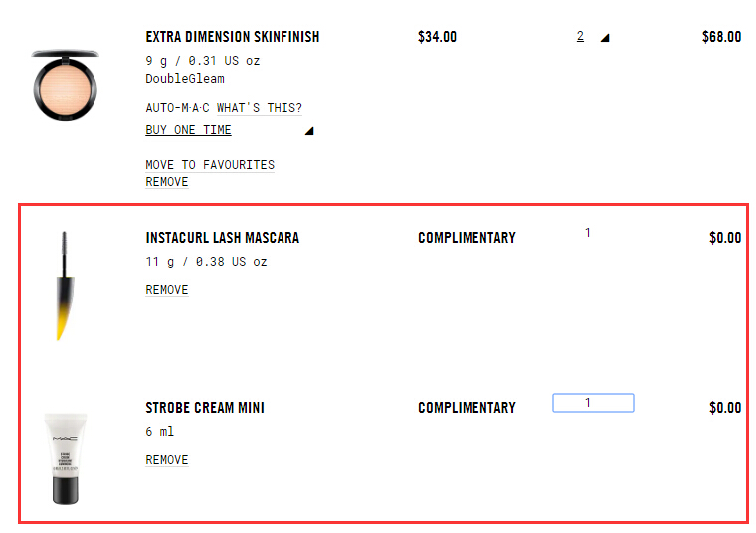
Task: Click the Strobe Cream Mini tube image
Action: (65, 459)
